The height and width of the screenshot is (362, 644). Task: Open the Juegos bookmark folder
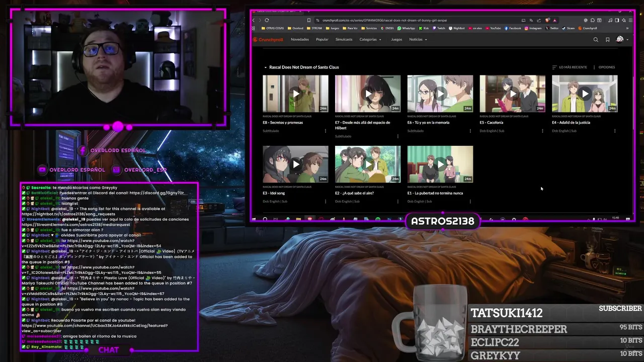coord(332,28)
